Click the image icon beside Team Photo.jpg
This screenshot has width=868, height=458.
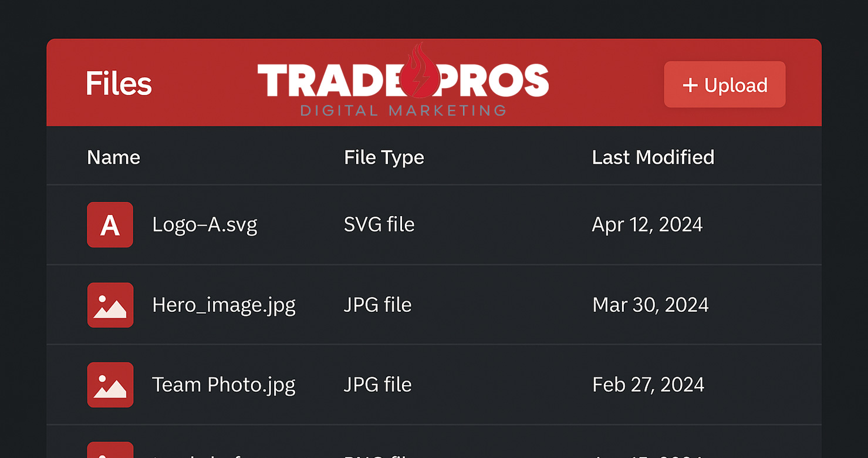click(x=110, y=385)
